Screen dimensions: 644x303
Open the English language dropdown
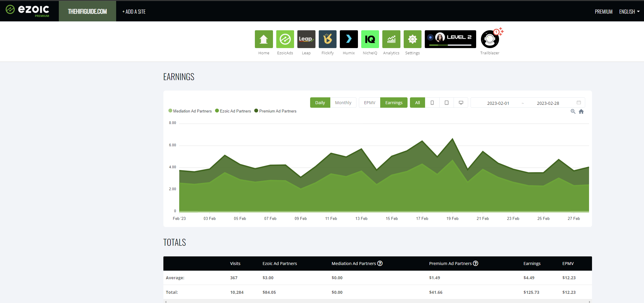pos(629,12)
